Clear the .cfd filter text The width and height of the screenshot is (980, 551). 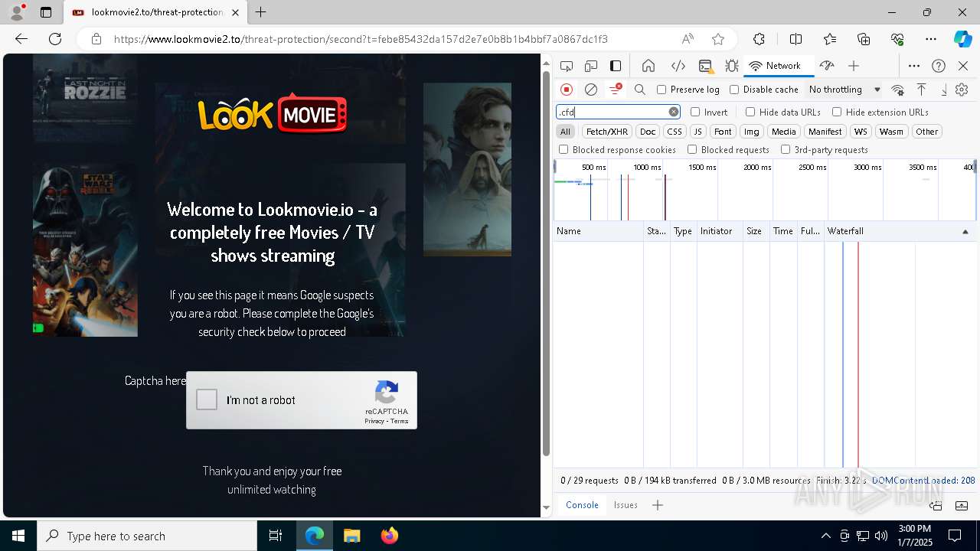tap(674, 112)
